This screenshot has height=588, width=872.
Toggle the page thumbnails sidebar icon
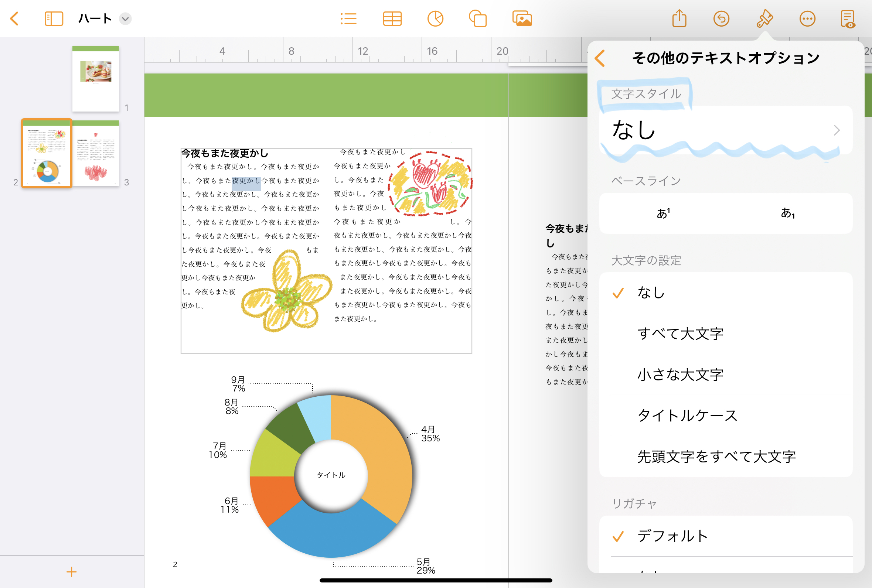point(54,18)
